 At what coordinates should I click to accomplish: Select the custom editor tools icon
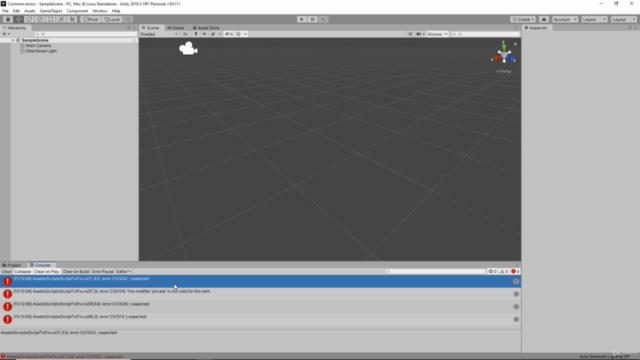click(x=72, y=19)
